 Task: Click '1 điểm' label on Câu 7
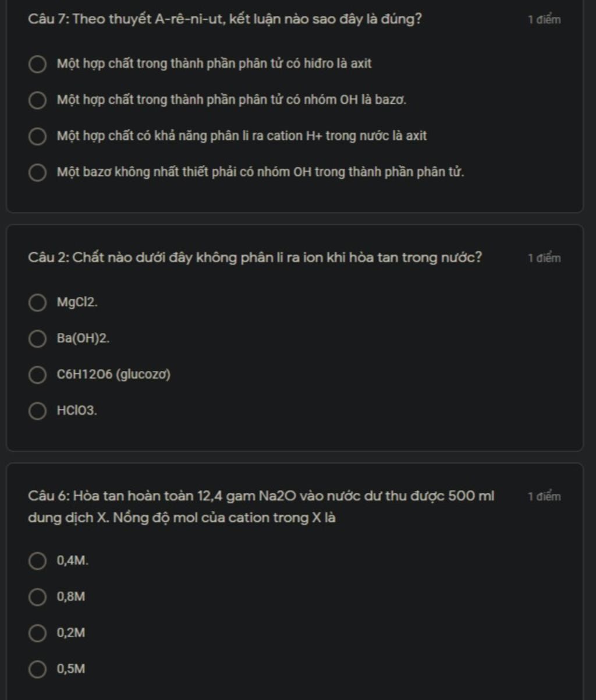544,20
